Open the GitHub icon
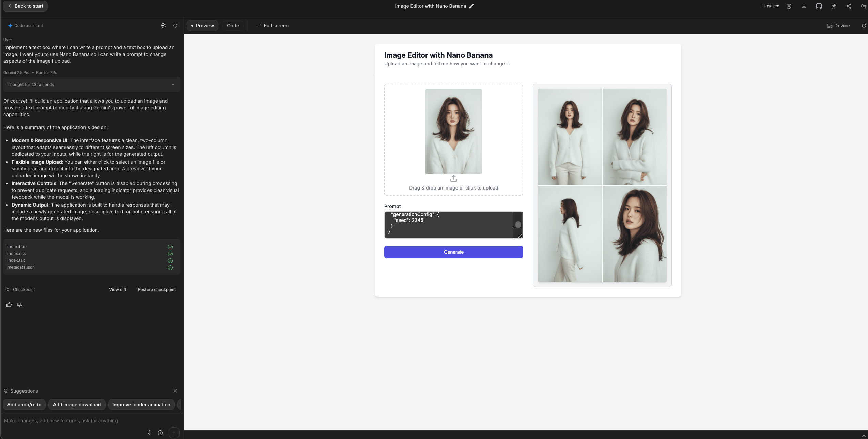This screenshot has height=439, width=868. coord(819,6)
